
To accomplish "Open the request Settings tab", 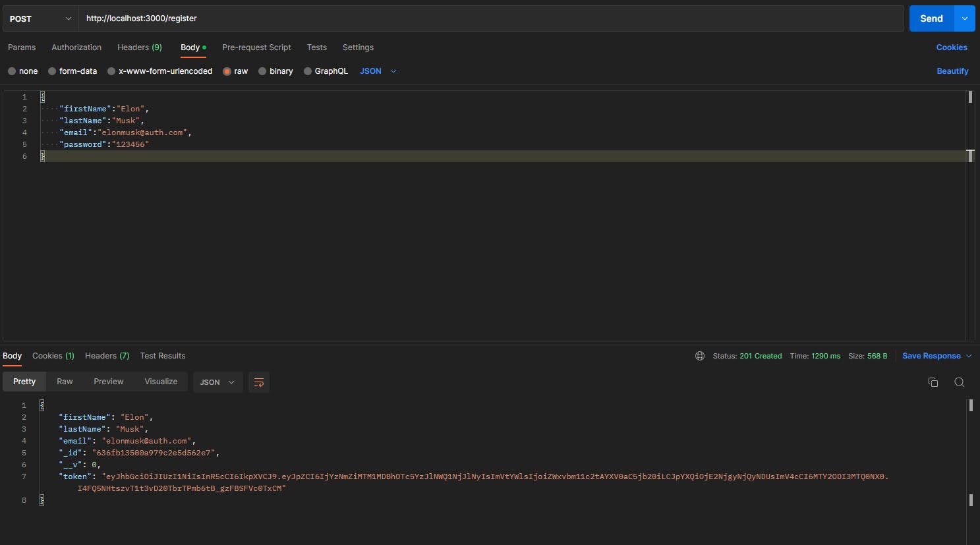I will 358,47.
